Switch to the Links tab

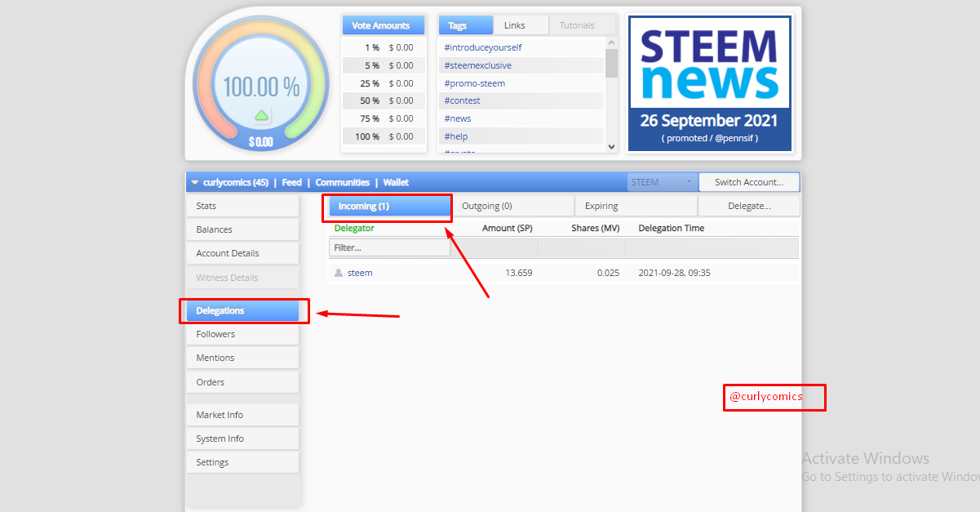click(x=521, y=25)
